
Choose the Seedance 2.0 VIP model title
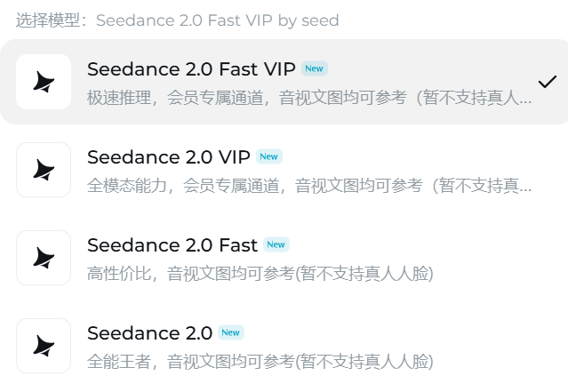[x=169, y=156]
